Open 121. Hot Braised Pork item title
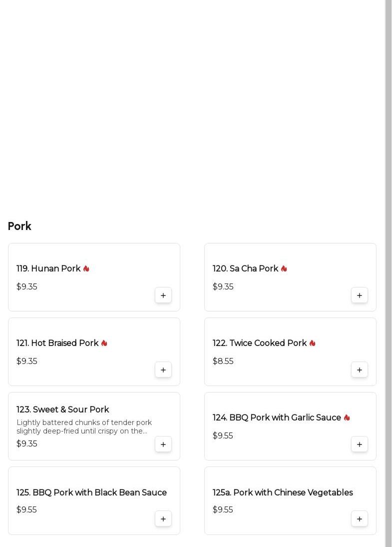 click(x=57, y=343)
